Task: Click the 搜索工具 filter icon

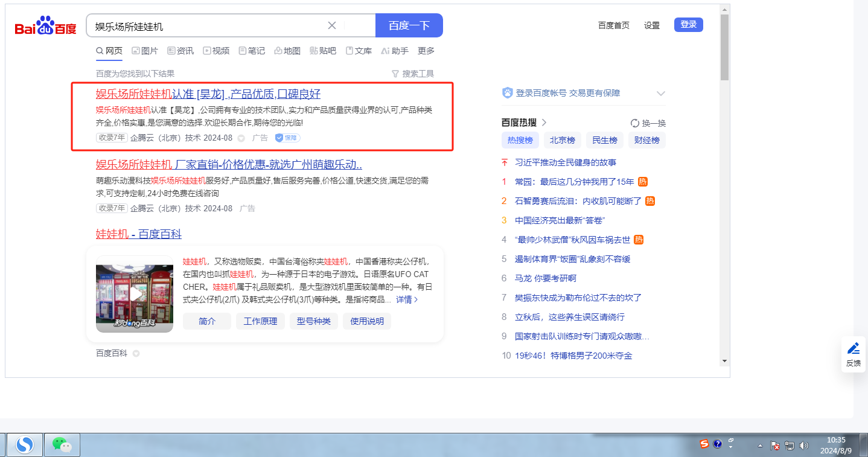Action: click(x=395, y=74)
